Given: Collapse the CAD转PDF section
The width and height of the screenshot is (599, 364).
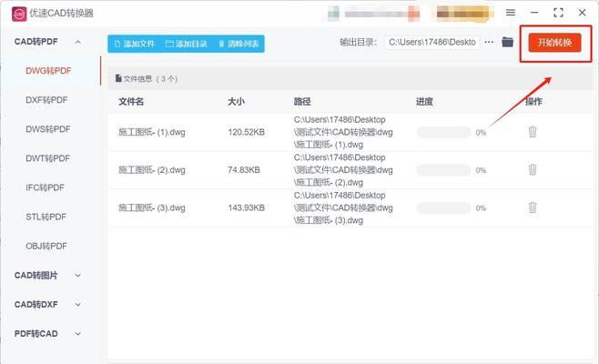Looking at the screenshot, I should 78,42.
